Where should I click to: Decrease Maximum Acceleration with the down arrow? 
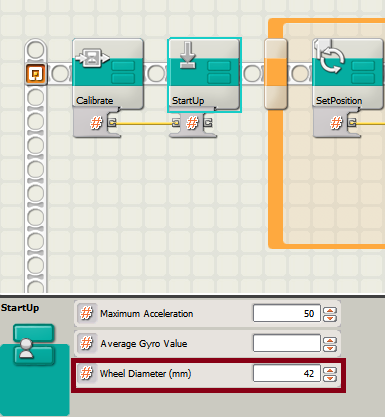[330, 318]
